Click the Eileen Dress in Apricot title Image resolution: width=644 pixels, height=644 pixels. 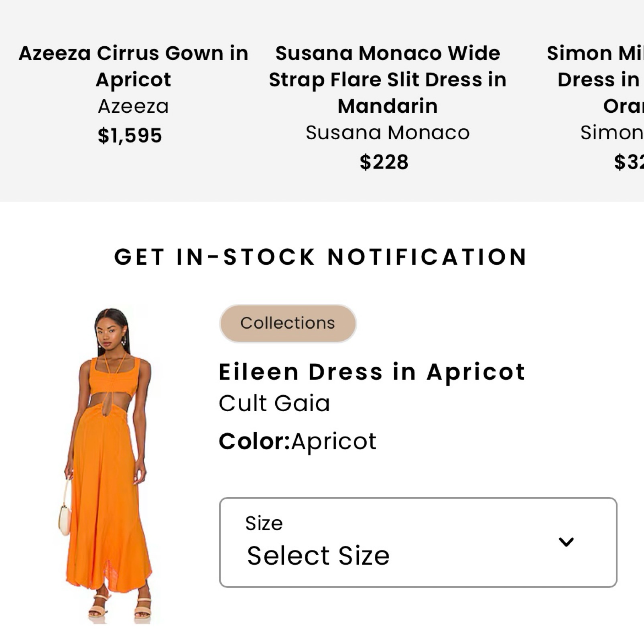(372, 372)
